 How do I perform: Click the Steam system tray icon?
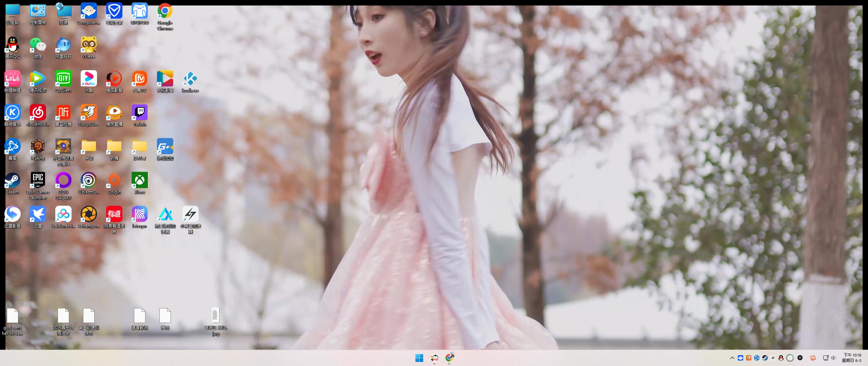point(765,358)
